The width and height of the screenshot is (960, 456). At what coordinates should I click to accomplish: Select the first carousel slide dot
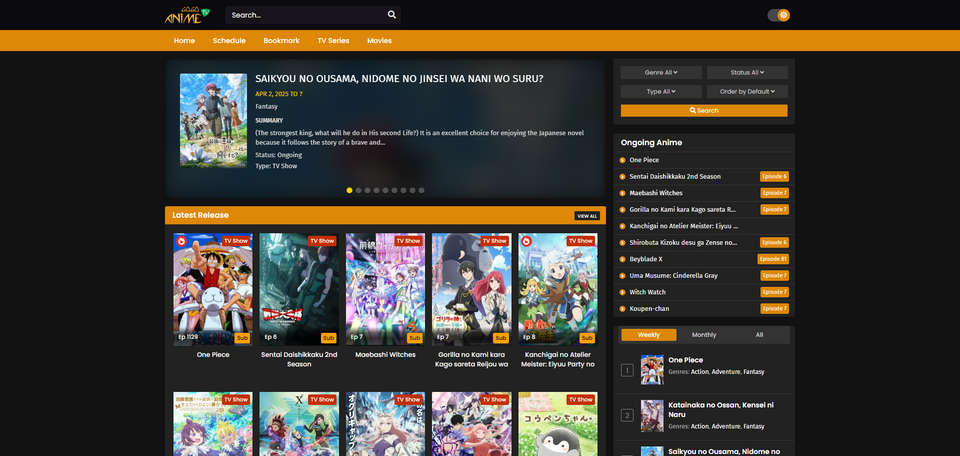point(350,190)
